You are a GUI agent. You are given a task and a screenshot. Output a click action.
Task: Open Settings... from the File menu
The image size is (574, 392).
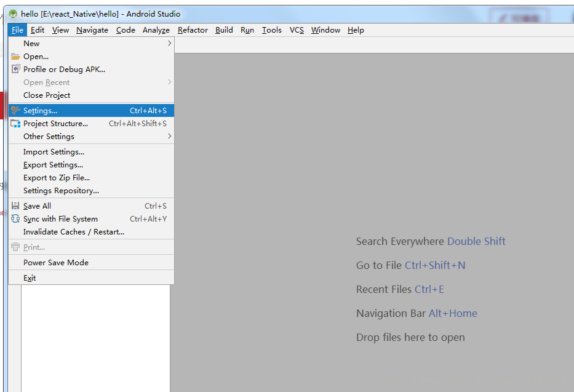(91, 111)
